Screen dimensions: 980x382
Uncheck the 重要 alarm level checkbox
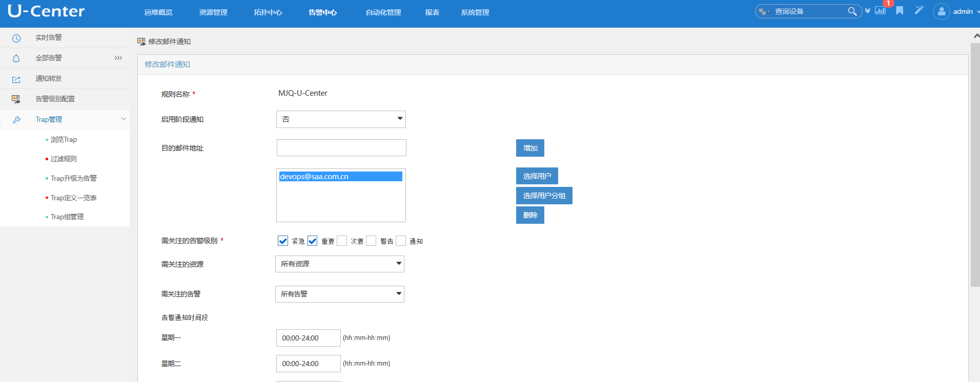point(313,241)
